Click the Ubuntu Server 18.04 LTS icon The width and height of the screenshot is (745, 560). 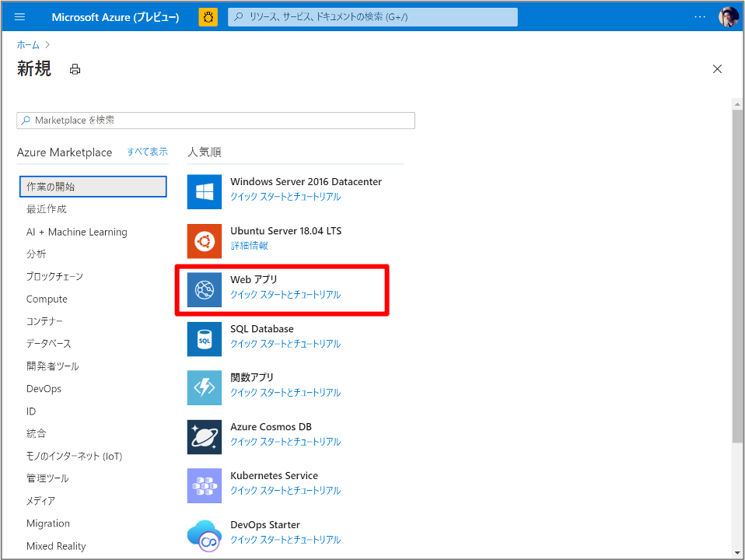[x=205, y=241]
